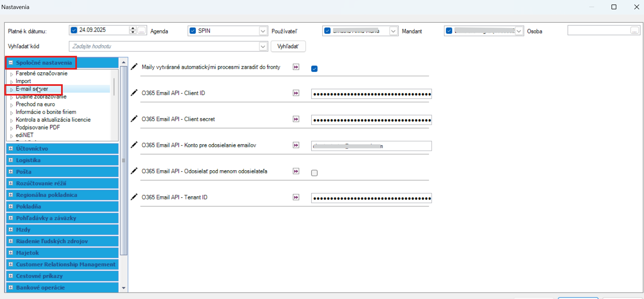Click arrow icon next to Client ID row
Screen dimensions: 644x299
[x=296, y=93]
